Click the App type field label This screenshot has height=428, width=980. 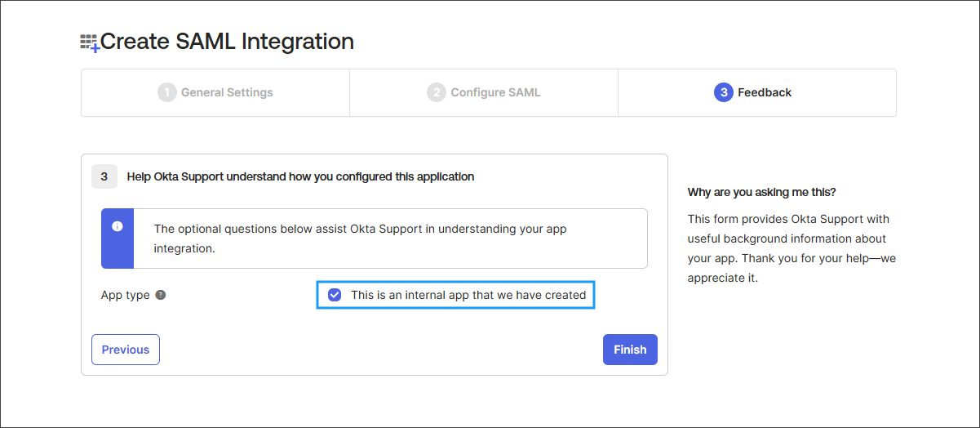(126, 295)
